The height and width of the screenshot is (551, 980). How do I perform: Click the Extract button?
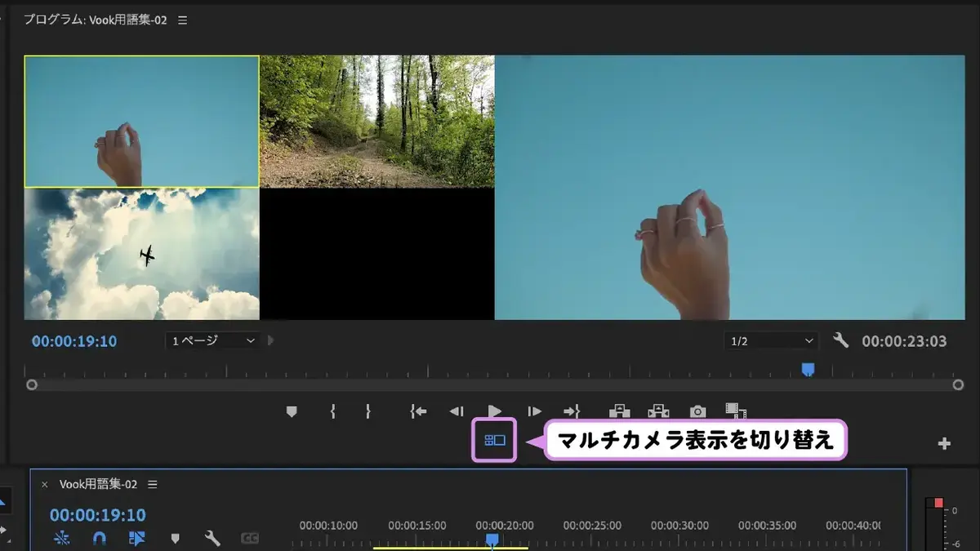(x=658, y=411)
